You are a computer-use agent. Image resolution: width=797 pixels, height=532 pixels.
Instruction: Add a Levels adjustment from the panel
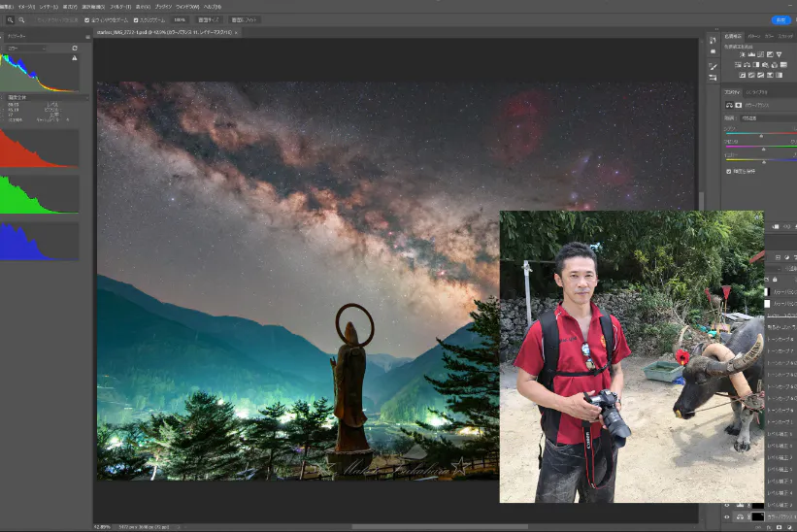pos(750,54)
